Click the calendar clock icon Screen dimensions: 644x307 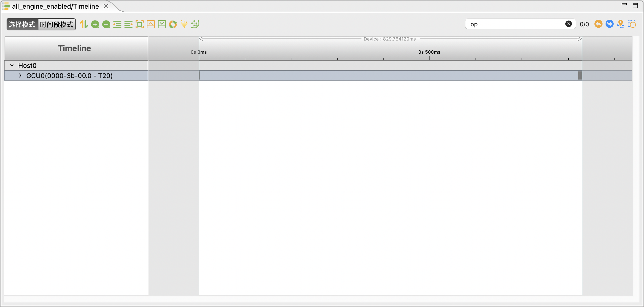pyautogui.click(x=632, y=24)
